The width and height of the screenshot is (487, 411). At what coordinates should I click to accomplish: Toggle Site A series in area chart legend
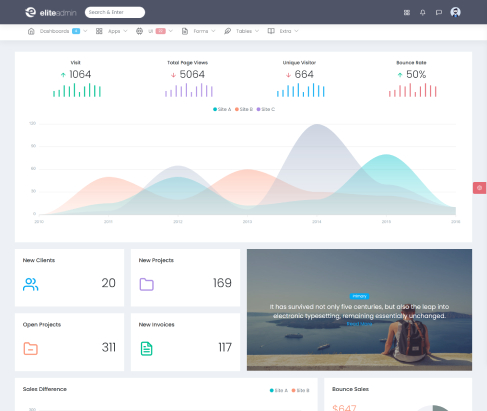pos(222,109)
